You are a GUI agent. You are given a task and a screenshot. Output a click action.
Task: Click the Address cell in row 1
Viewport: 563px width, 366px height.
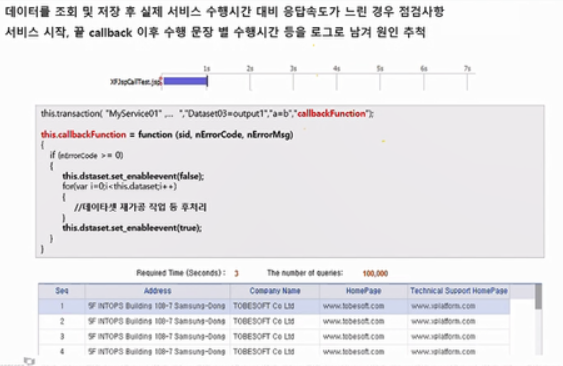click(x=157, y=306)
